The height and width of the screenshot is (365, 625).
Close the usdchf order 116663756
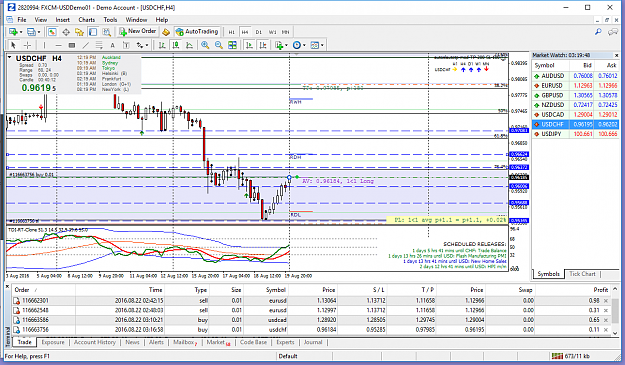[x=606, y=330]
